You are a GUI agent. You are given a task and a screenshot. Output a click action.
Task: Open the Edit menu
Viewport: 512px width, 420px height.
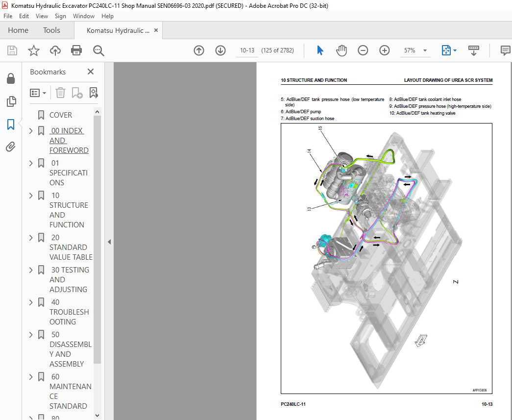24,16
